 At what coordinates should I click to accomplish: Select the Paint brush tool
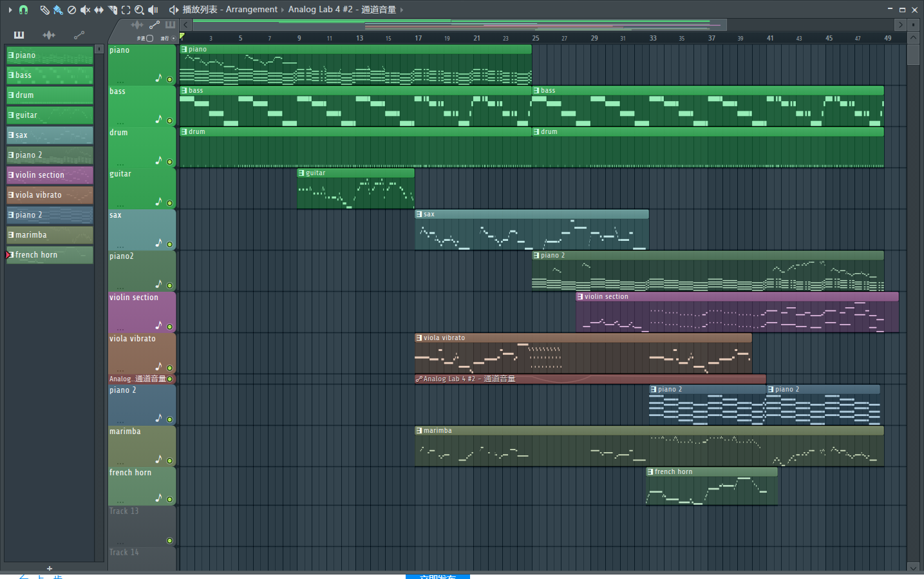(58, 10)
